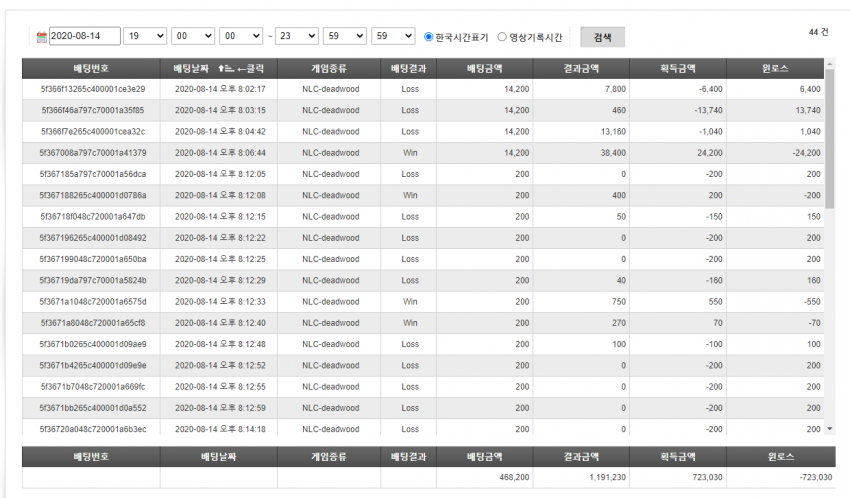The width and height of the screenshot is (850, 498).
Task: Select betting ID 5f3671b4265c400001d09e9e
Action: coord(93,365)
